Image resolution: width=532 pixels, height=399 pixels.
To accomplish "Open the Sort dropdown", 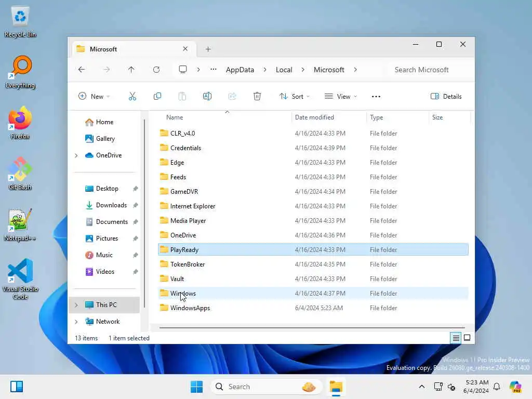I will pyautogui.click(x=294, y=96).
